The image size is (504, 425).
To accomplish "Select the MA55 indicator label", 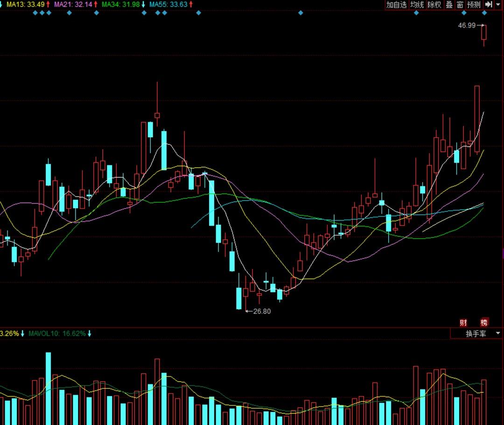I will (x=168, y=5).
